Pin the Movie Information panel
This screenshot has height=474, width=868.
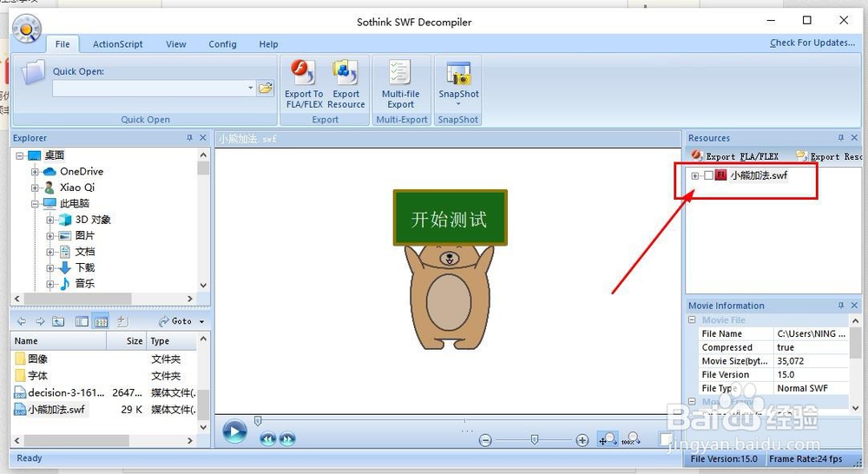(841, 305)
